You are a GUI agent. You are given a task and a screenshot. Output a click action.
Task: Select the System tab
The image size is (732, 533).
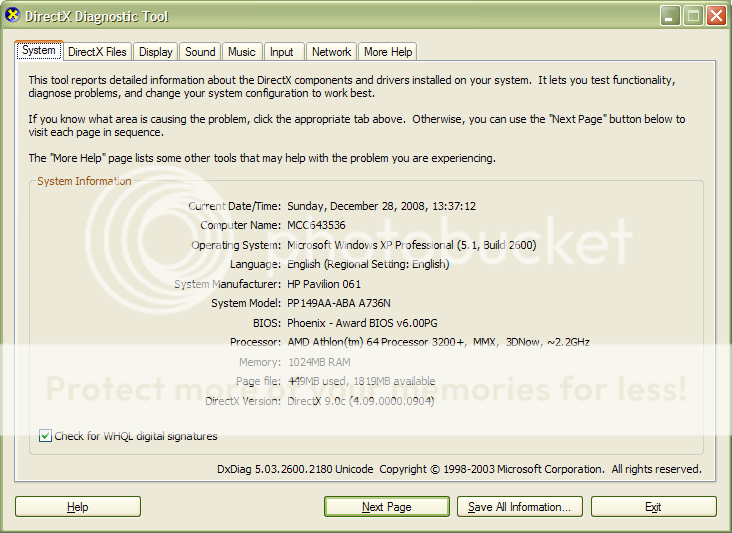click(39, 51)
